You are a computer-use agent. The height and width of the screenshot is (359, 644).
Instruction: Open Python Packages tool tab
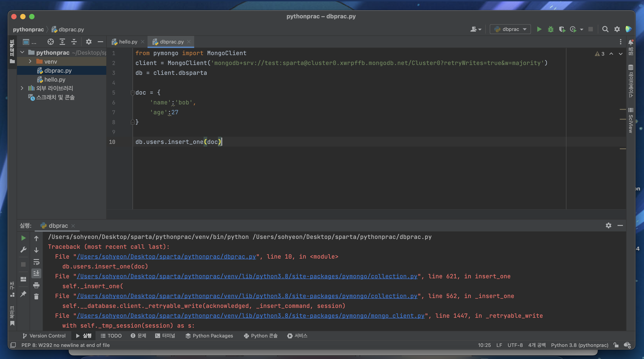point(209,336)
